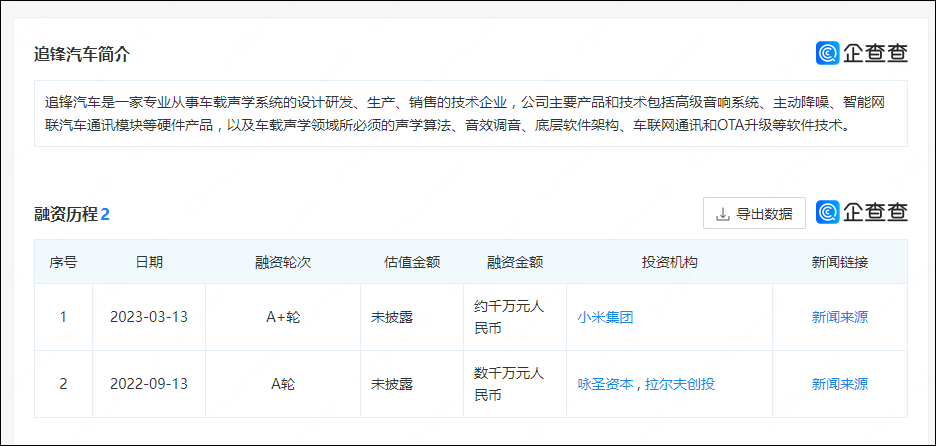This screenshot has height=446, width=936.
Task: Click the download icon in 导出数据
Action: pos(723,214)
